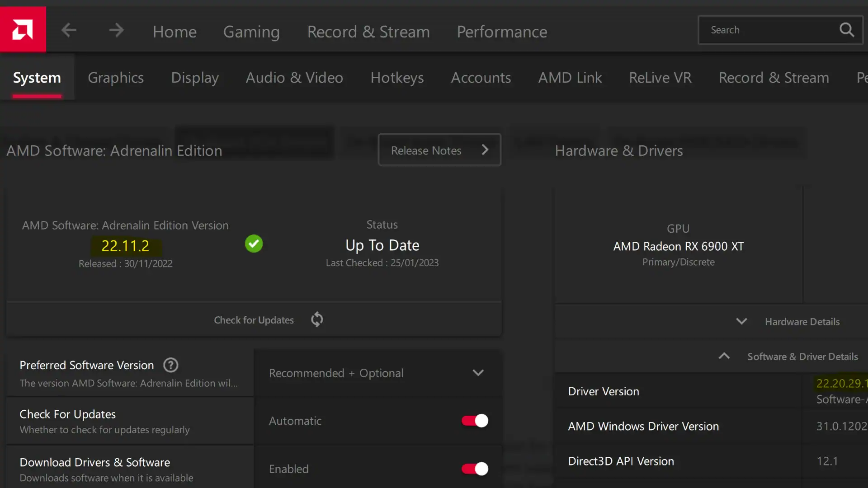Click the green up-to-date checkmark icon
This screenshot has height=488, width=868.
click(x=254, y=244)
